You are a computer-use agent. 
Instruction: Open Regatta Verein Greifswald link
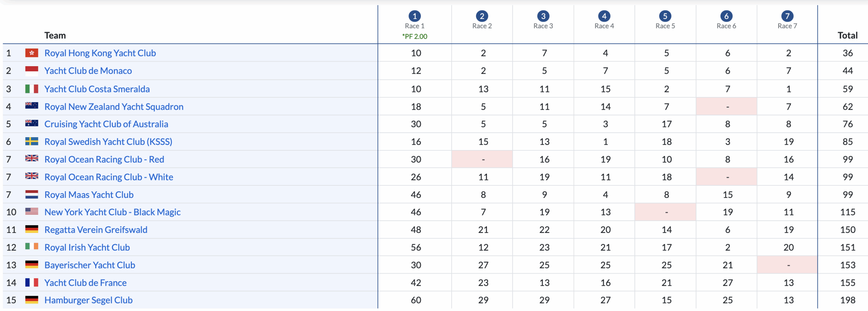click(x=96, y=230)
